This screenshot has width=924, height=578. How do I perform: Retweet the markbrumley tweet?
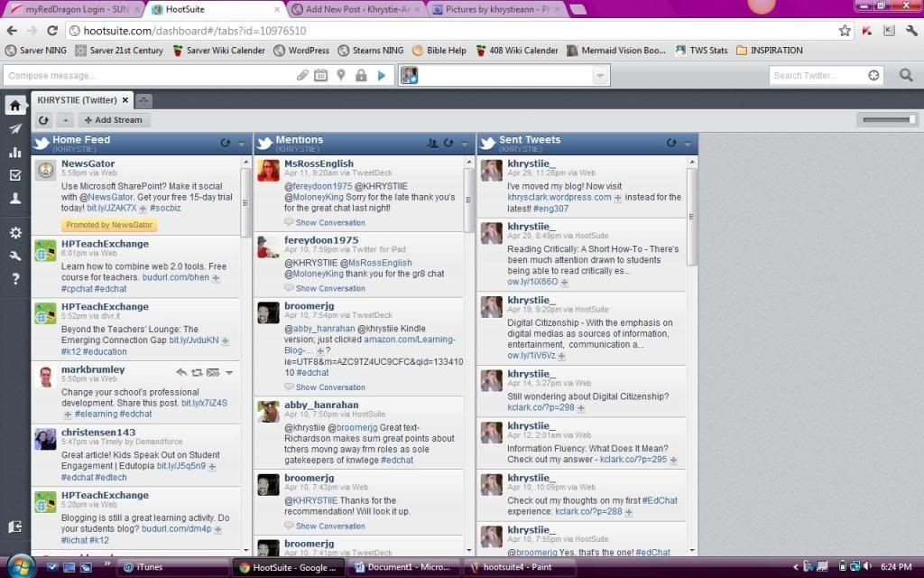197,372
